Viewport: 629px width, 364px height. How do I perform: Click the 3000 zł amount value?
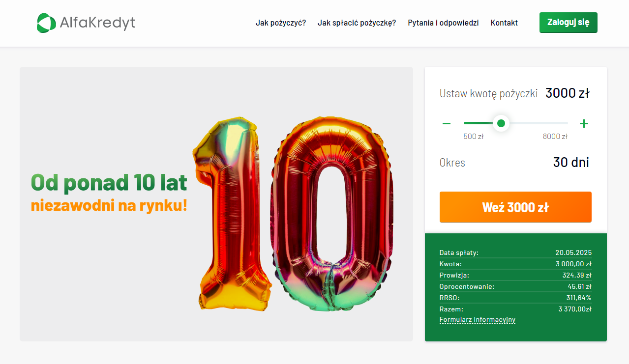(x=568, y=93)
